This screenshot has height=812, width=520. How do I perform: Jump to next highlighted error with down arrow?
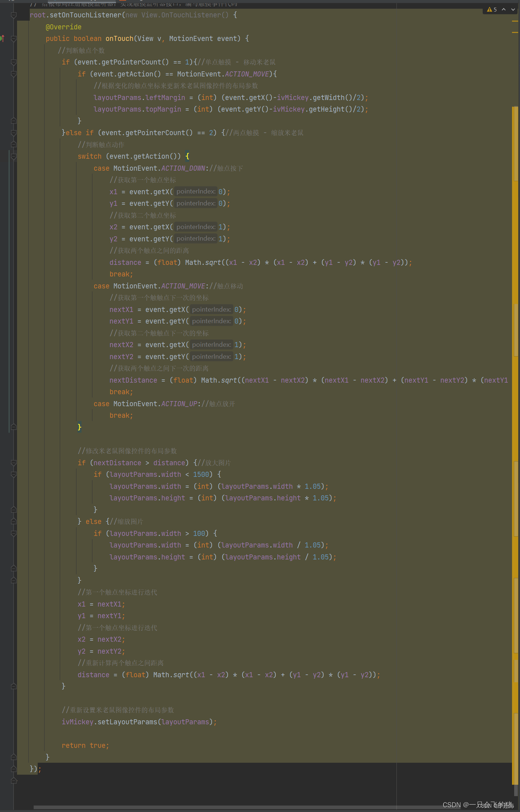(513, 10)
